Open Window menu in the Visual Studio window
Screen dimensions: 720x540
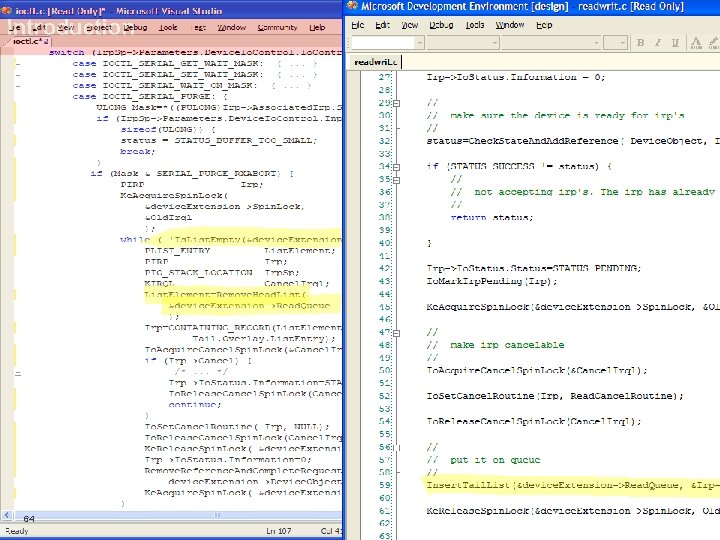tap(231, 28)
